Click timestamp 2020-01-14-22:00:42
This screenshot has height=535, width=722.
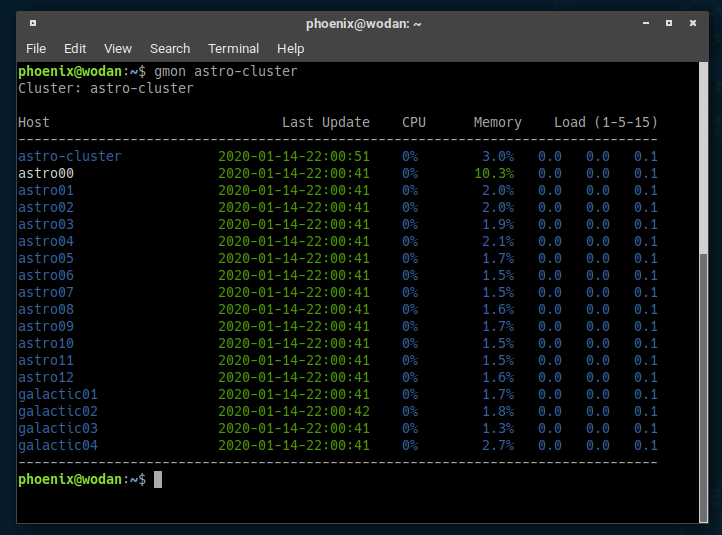click(x=294, y=411)
